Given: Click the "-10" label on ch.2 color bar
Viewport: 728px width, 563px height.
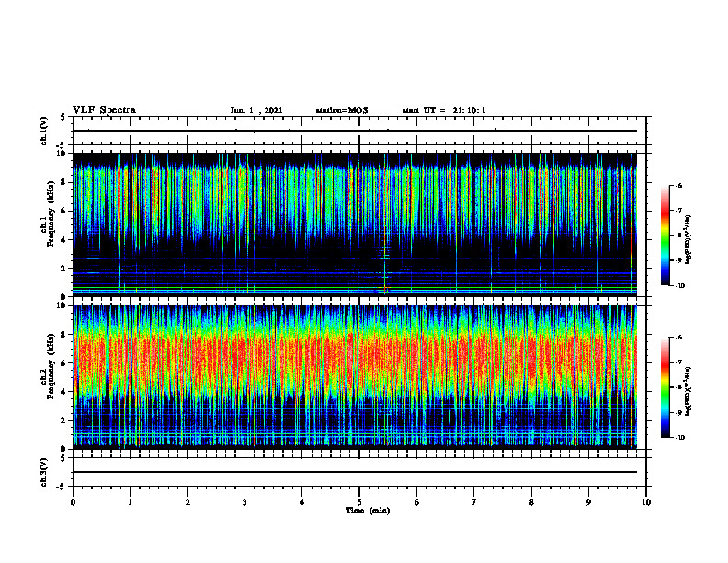Looking at the screenshot, I should pos(679,438).
